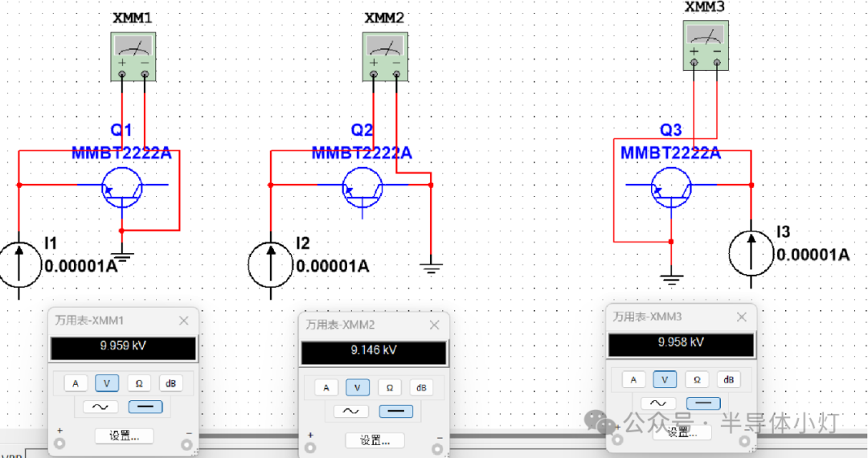This screenshot has height=458, width=868.
Task: Click the negative terminal of XMM1 panel
Action: (x=187, y=444)
